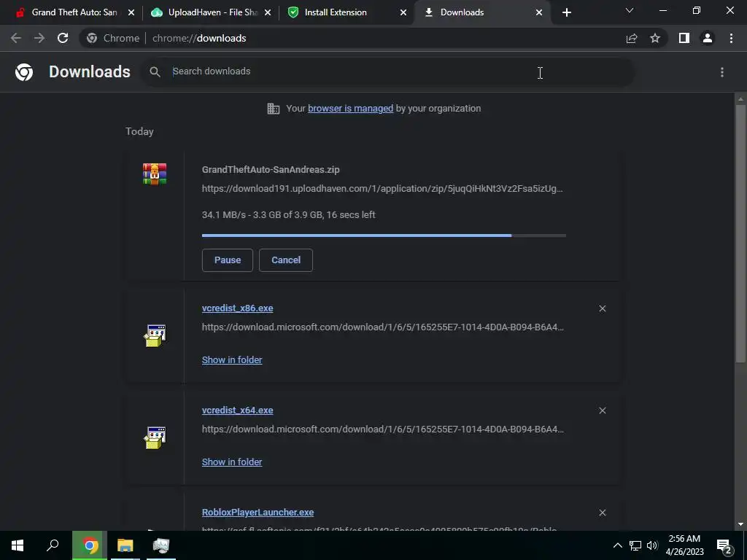
Task: Click the browser forward arrow
Action: click(x=39, y=38)
